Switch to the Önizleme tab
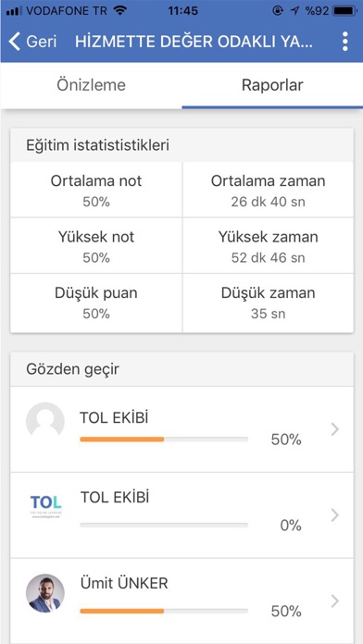Viewport: 363px width, 644px height. 92,85
